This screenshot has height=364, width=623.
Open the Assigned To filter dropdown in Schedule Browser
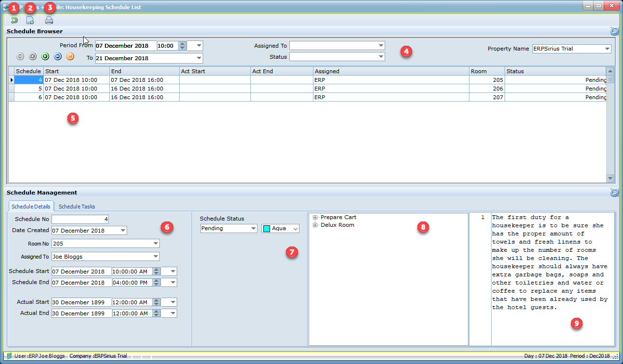(x=381, y=46)
